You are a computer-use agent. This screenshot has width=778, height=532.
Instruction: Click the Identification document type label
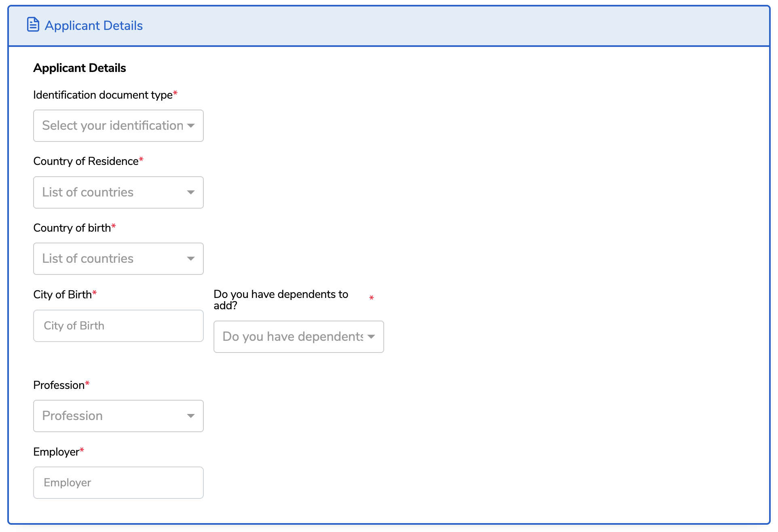coord(103,95)
